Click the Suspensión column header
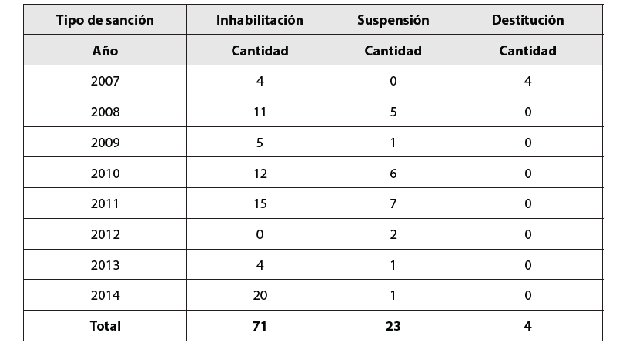This screenshot has height=352, width=644. [393, 20]
